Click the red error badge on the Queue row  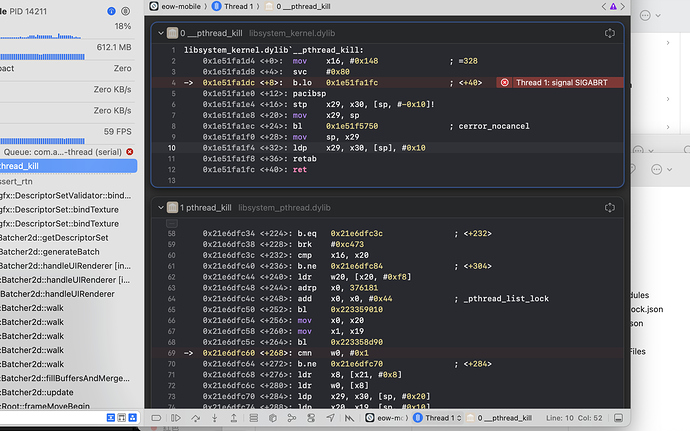(130, 151)
